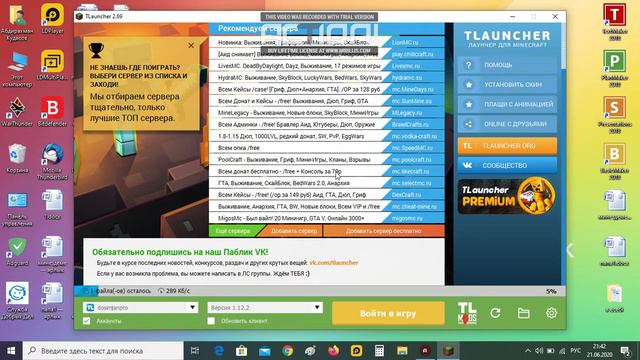Launch Microsoft Edge from taskbar
Viewport: 640px width, 360px height.
tap(218, 351)
